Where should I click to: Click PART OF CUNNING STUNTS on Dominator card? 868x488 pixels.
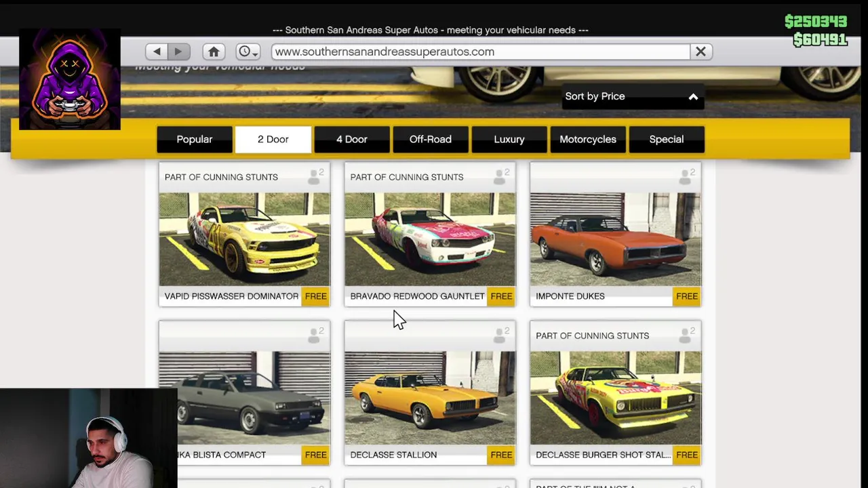pos(221,177)
